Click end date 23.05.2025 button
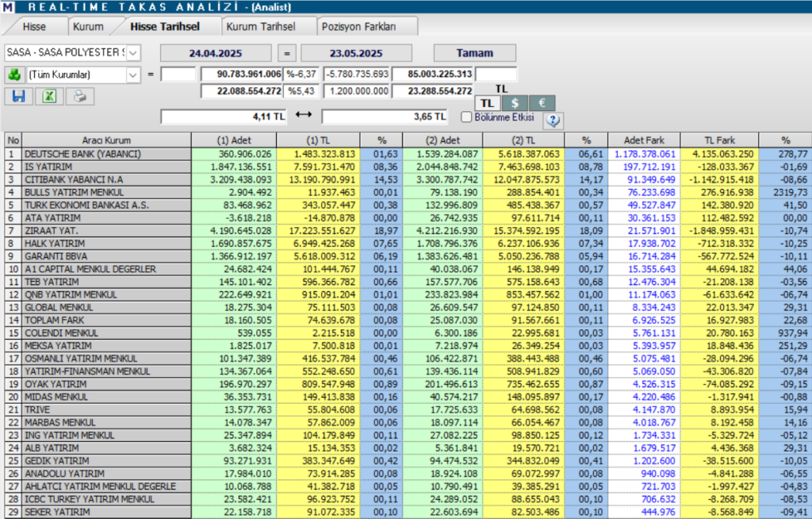The width and height of the screenshot is (812, 519). [356, 53]
